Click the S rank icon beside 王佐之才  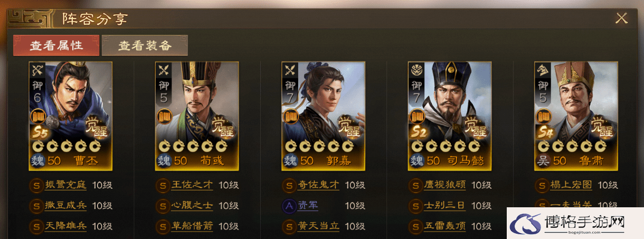pos(162,186)
